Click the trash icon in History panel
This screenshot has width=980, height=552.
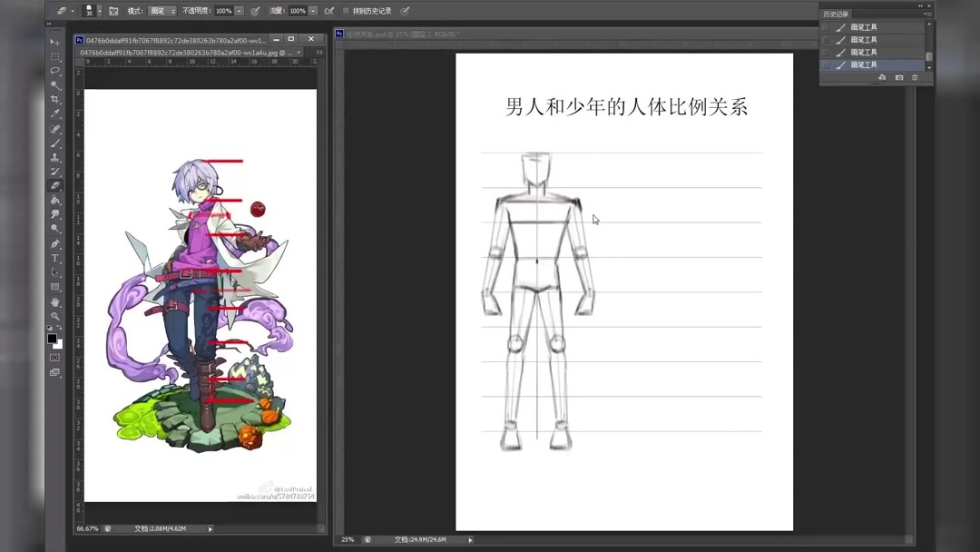click(915, 77)
